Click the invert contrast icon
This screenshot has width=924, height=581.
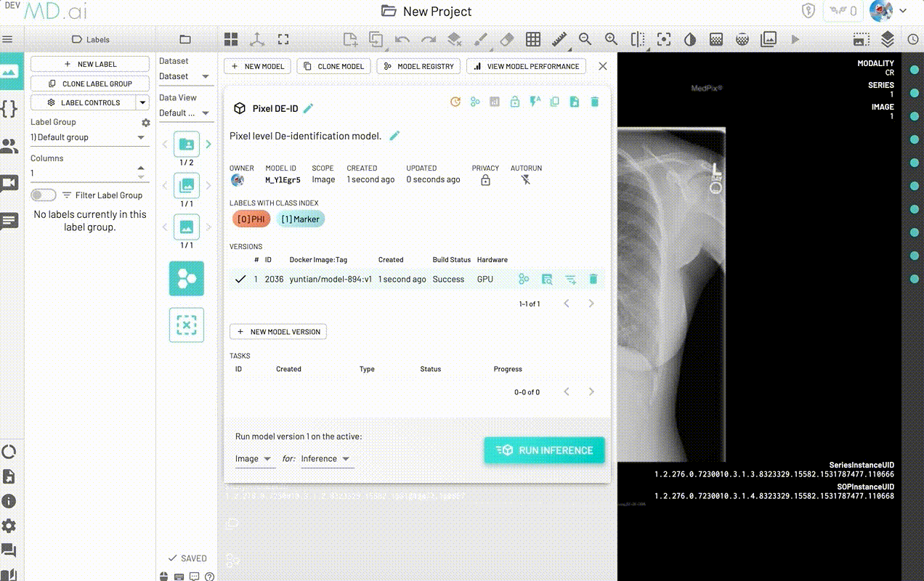[690, 39]
